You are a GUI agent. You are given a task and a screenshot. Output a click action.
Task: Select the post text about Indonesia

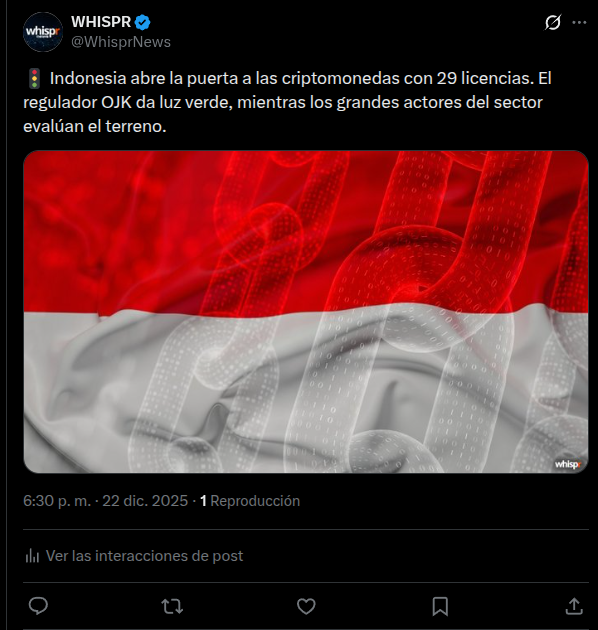pos(287,102)
